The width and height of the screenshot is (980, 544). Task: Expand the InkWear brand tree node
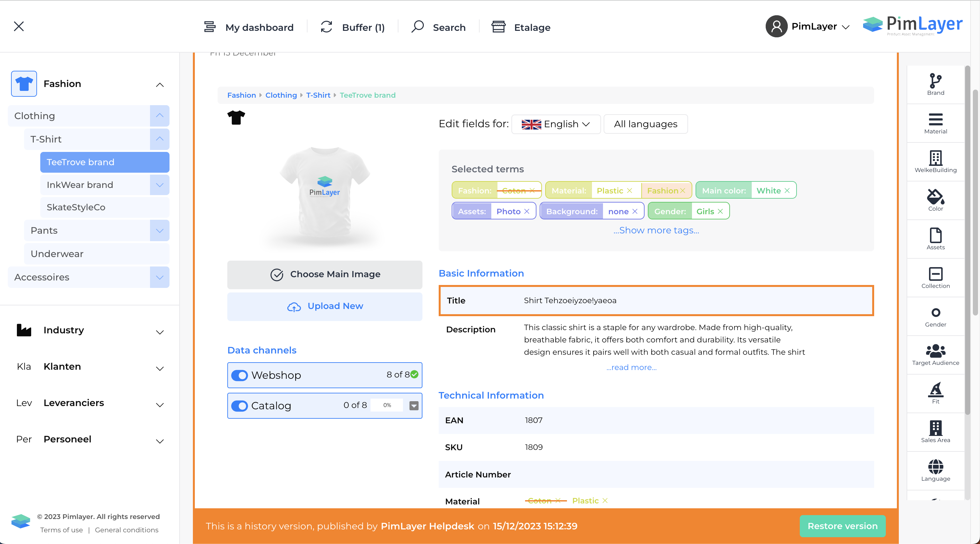coord(159,185)
